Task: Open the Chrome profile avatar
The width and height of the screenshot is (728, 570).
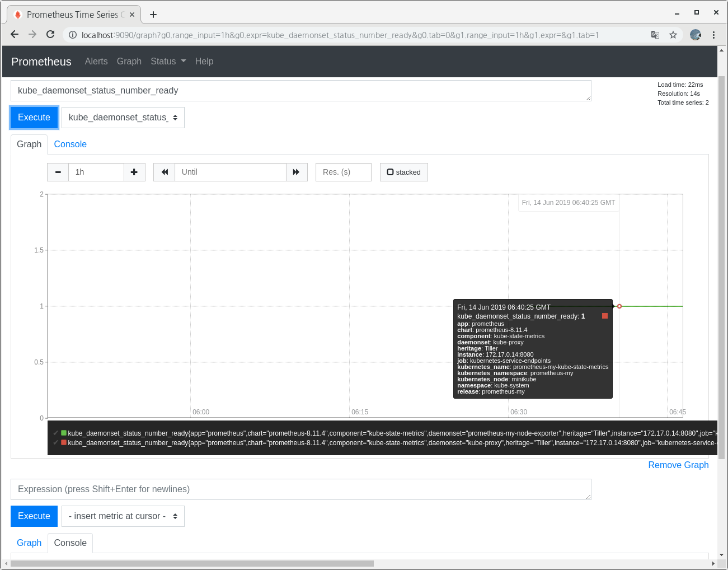Action: click(696, 35)
